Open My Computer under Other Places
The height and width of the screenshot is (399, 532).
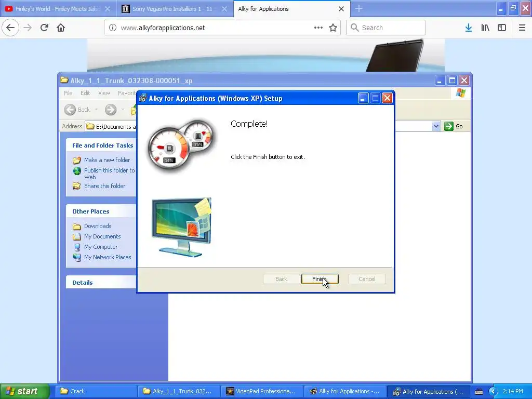[101, 247]
